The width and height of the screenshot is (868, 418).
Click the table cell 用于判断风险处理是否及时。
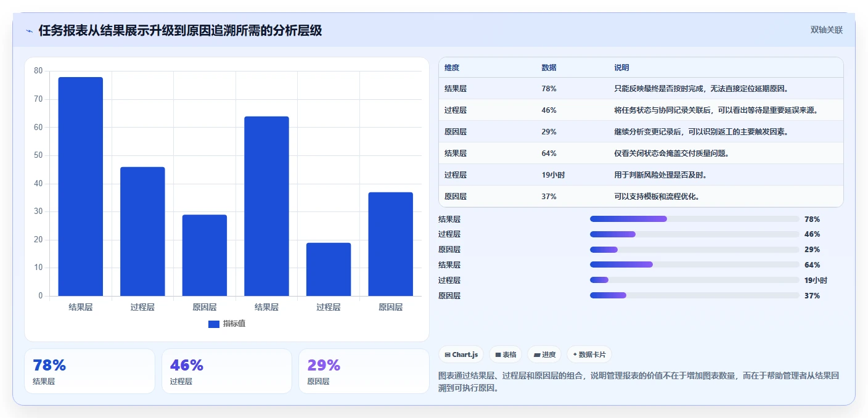[x=661, y=175]
